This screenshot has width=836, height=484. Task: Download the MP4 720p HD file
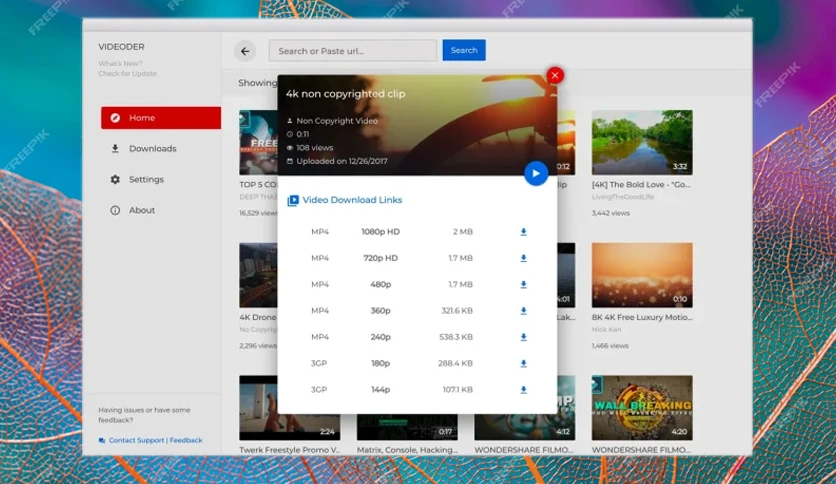pos(524,258)
